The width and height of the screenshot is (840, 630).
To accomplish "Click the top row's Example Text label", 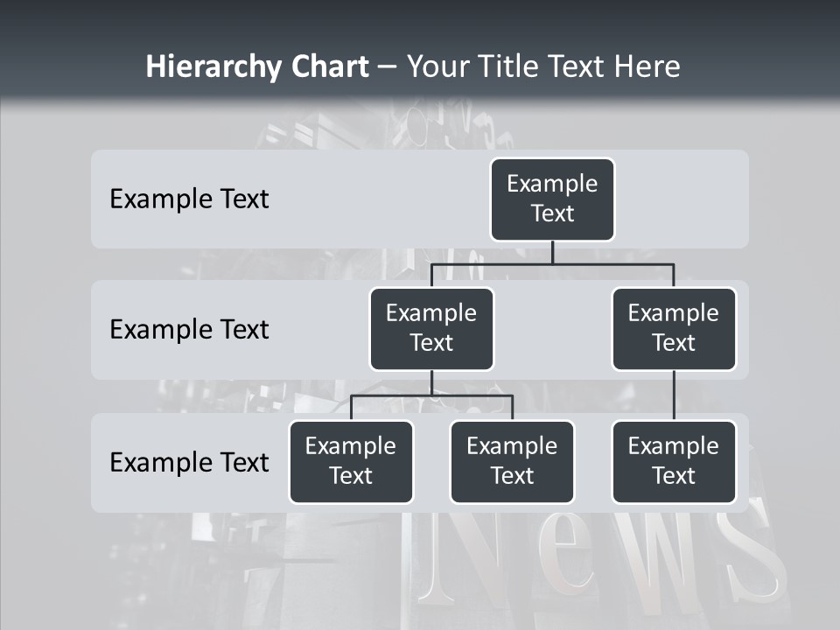I will pyautogui.click(x=189, y=199).
